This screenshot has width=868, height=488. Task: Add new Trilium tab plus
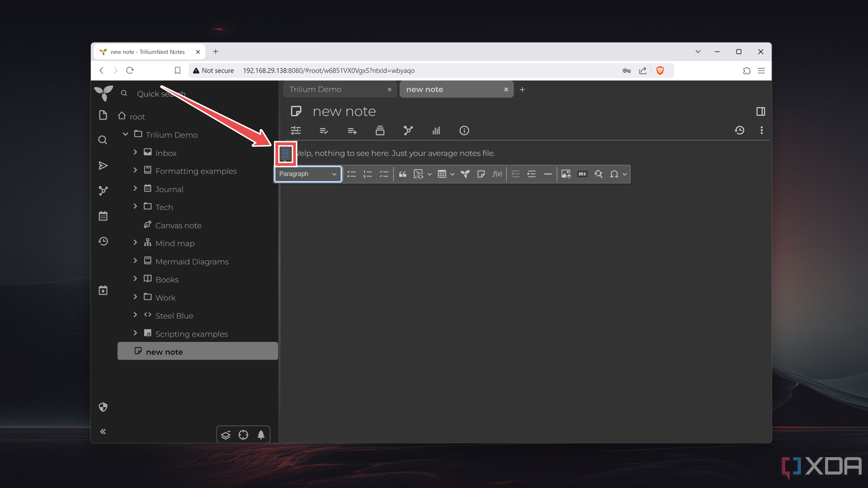coord(523,90)
